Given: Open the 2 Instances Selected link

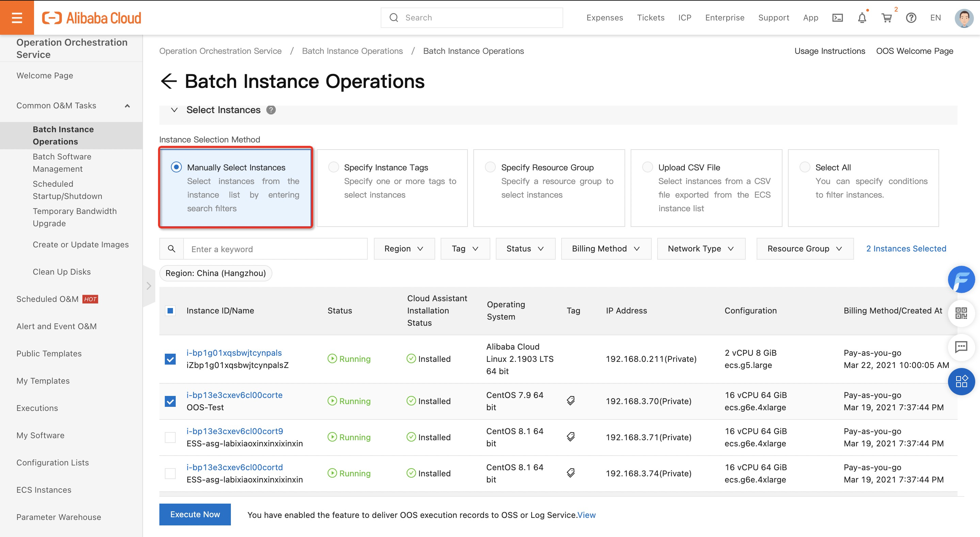Looking at the screenshot, I should click(x=906, y=248).
